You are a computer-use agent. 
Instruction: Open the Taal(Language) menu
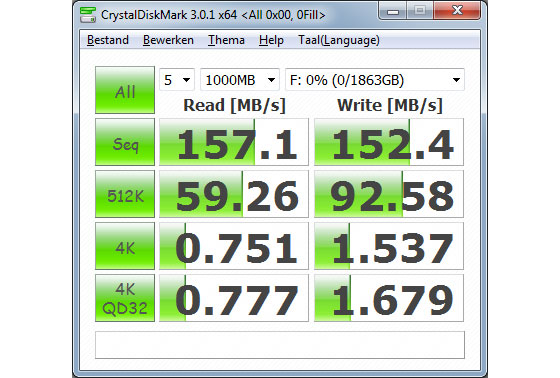339,40
